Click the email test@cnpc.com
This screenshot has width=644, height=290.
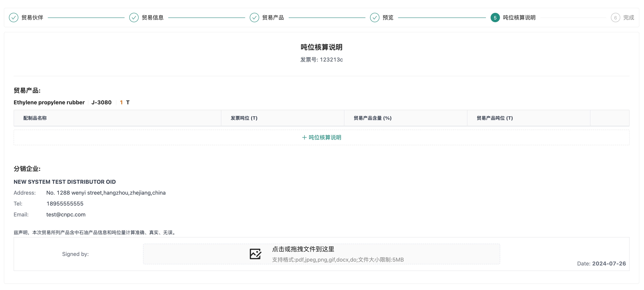(66, 214)
